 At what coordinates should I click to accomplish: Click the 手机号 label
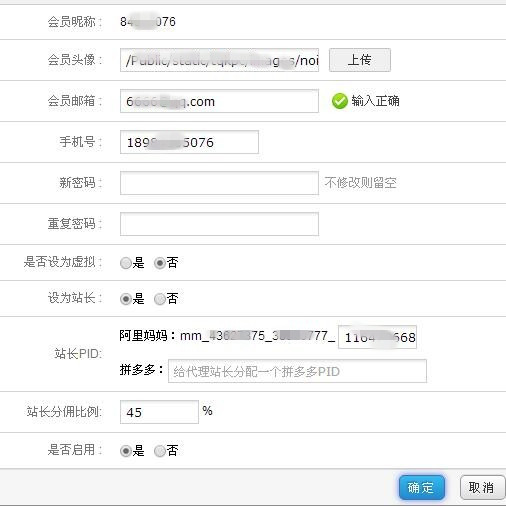click(x=81, y=142)
